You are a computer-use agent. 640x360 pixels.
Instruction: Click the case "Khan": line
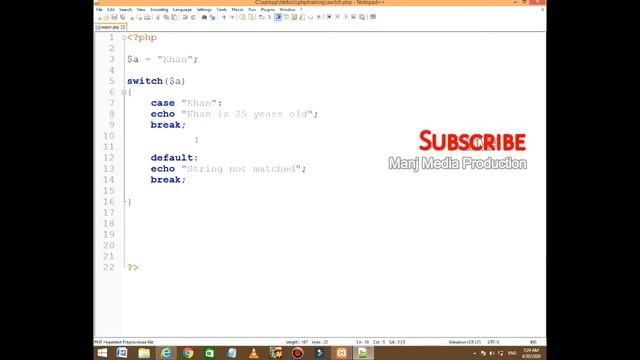[x=187, y=103]
